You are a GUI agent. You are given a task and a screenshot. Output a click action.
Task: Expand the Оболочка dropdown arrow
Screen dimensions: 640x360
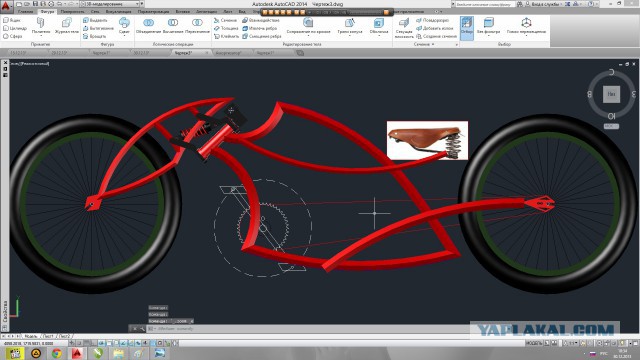click(x=379, y=36)
